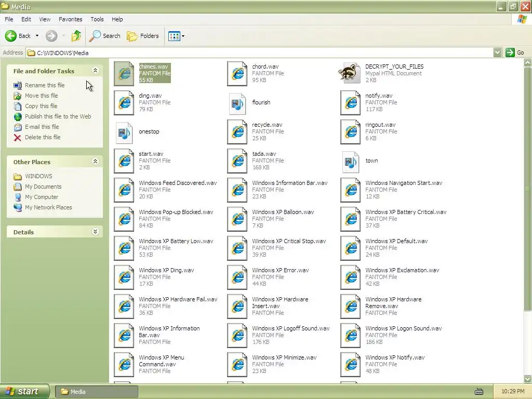532x399 pixels.
Task: Click the onestop media file icon
Action: pos(124,133)
